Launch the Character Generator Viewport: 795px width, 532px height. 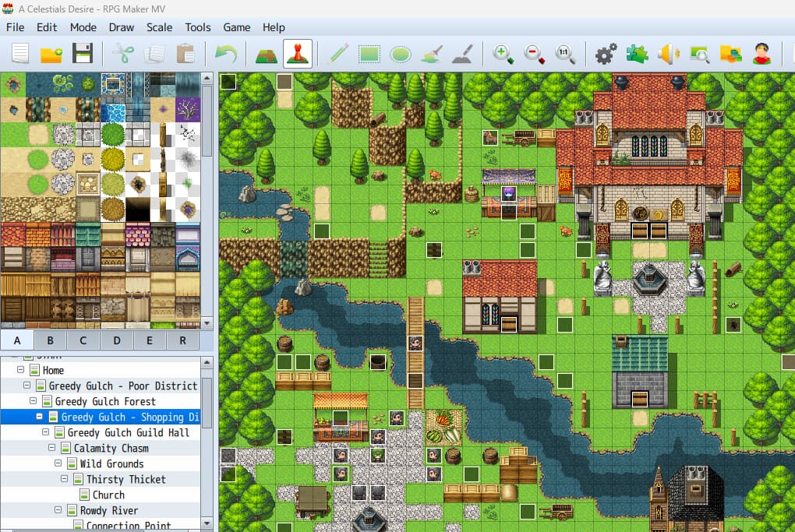[761, 54]
